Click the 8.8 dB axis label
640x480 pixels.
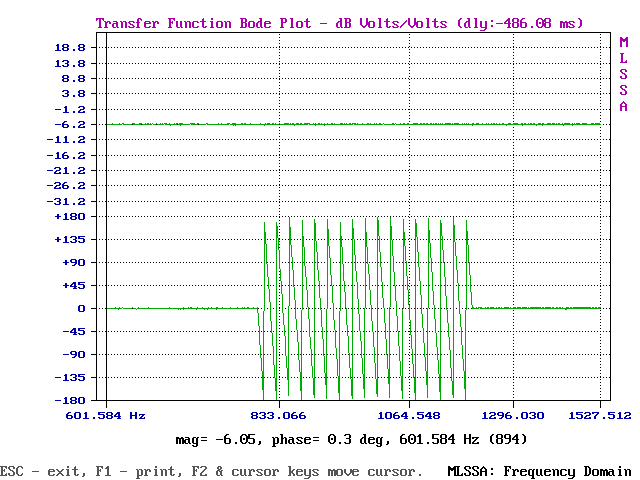[73, 78]
